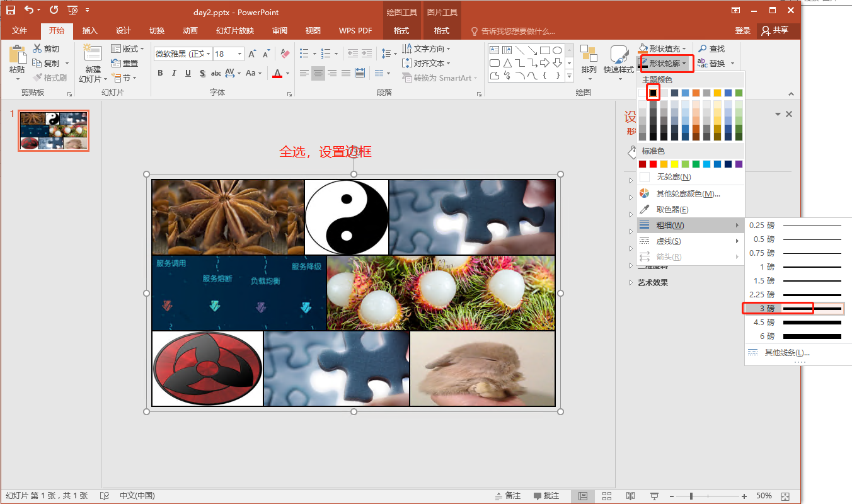Open the 文件 file tab

(x=20, y=31)
